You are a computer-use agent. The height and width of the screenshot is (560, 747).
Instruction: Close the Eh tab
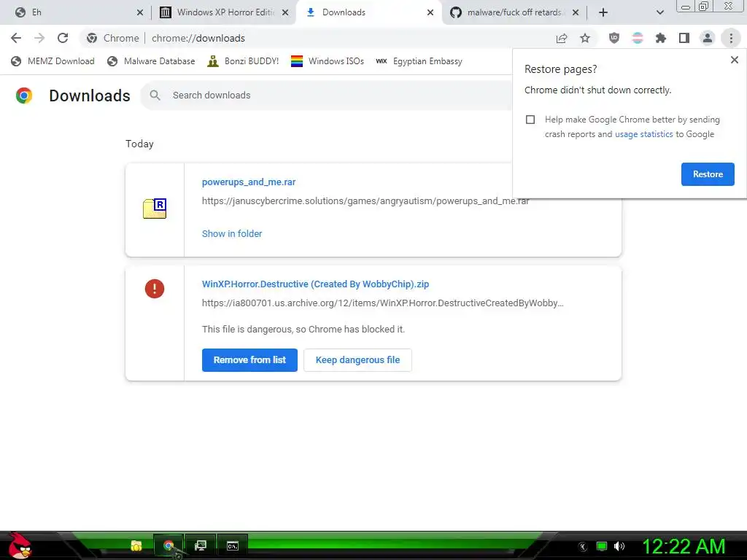click(x=139, y=12)
